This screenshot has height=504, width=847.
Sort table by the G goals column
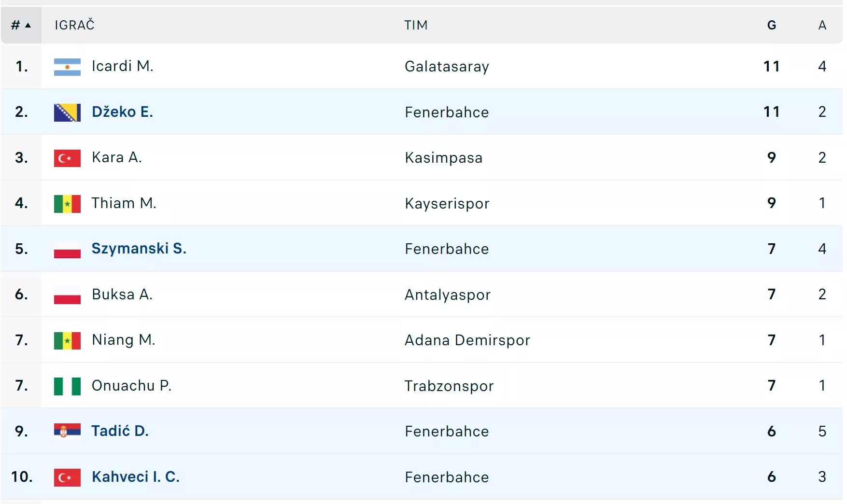[771, 25]
